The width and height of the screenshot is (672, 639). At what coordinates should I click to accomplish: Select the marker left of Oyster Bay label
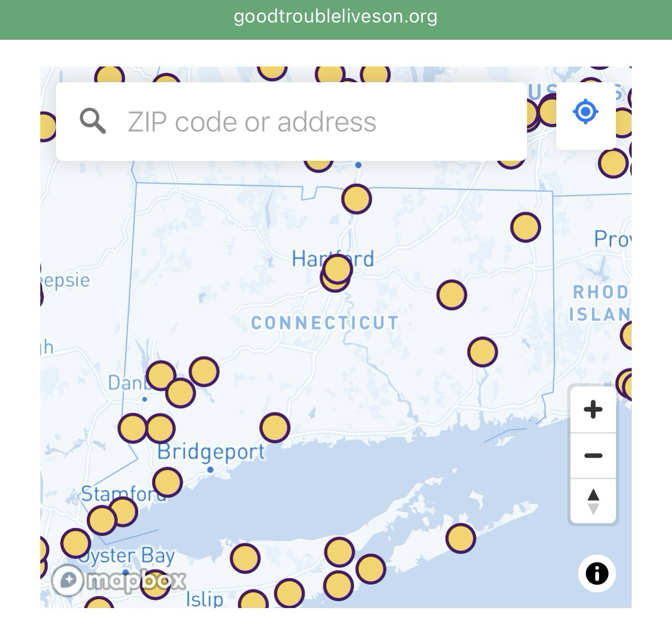(75, 543)
